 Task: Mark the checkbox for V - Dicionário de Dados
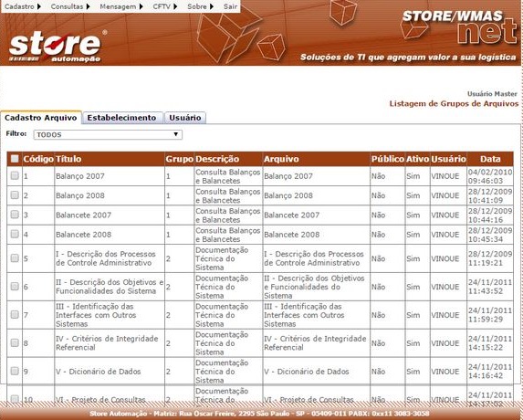15,371
